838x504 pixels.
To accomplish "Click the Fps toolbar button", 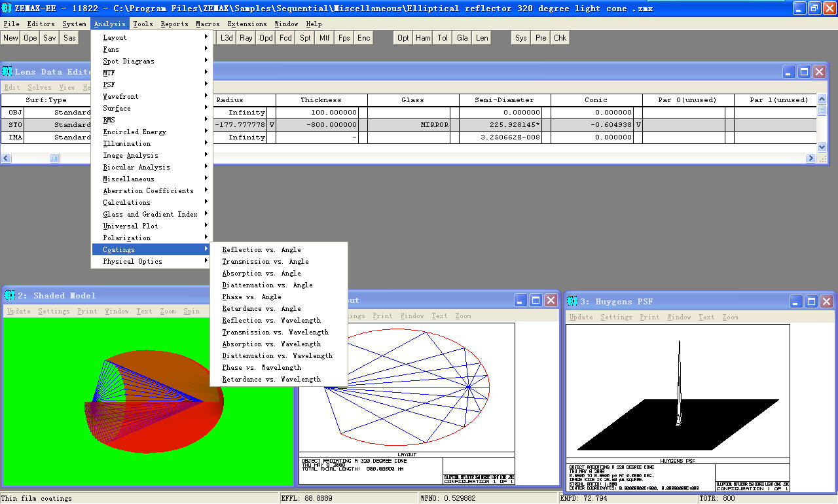I will point(344,38).
